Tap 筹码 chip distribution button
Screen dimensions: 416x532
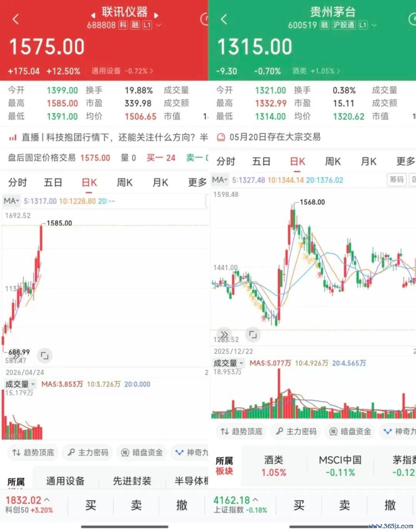click(396, 180)
